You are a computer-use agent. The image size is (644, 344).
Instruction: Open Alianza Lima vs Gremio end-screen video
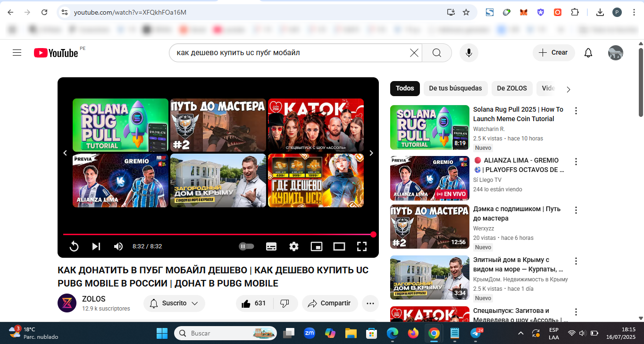point(120,180)
